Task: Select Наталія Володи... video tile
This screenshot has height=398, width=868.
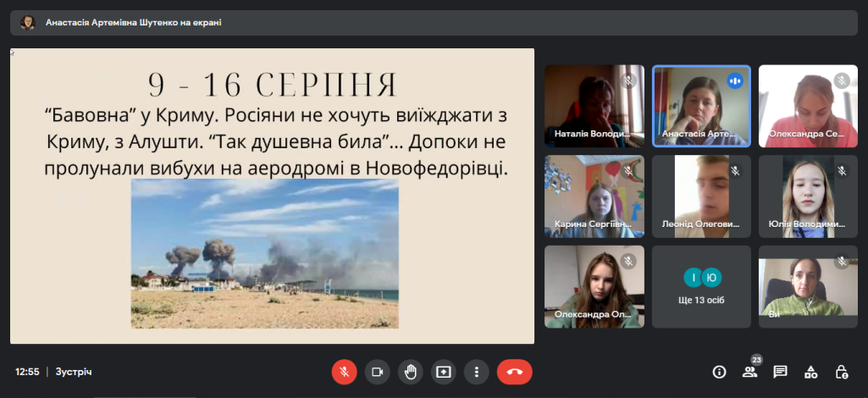Action: [594, 105]
